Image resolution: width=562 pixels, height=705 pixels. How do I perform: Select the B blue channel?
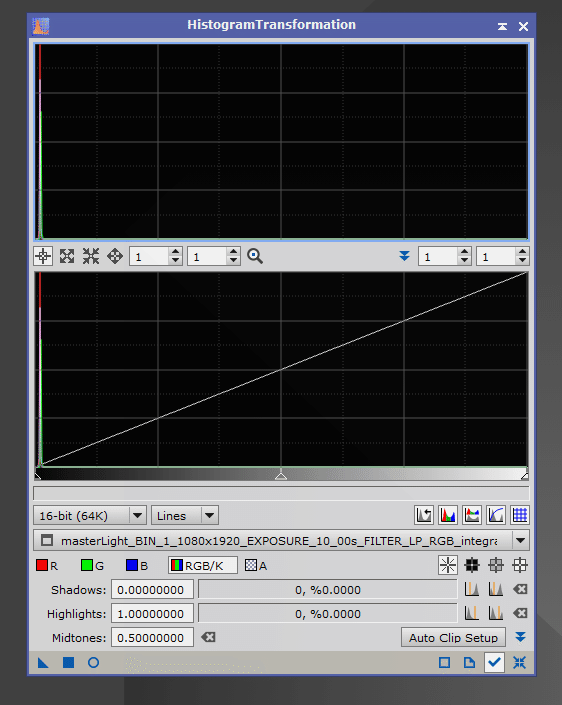pos(137,566)
